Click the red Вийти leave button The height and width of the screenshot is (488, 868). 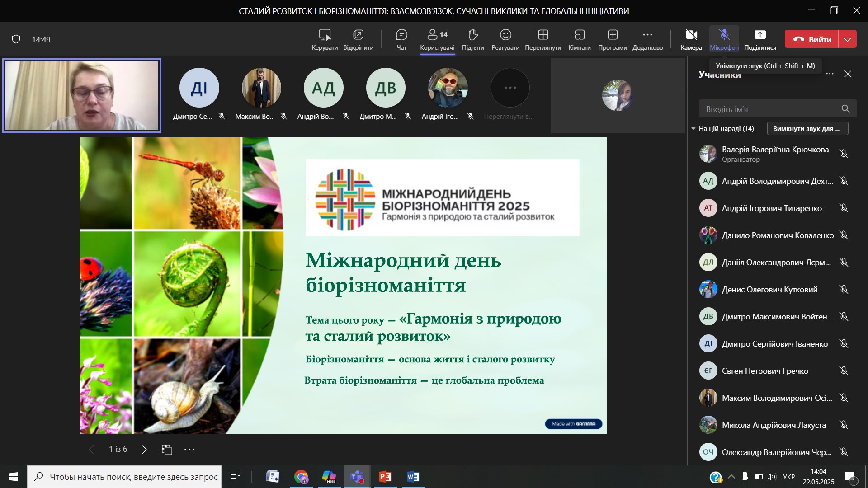pos(812,39)
